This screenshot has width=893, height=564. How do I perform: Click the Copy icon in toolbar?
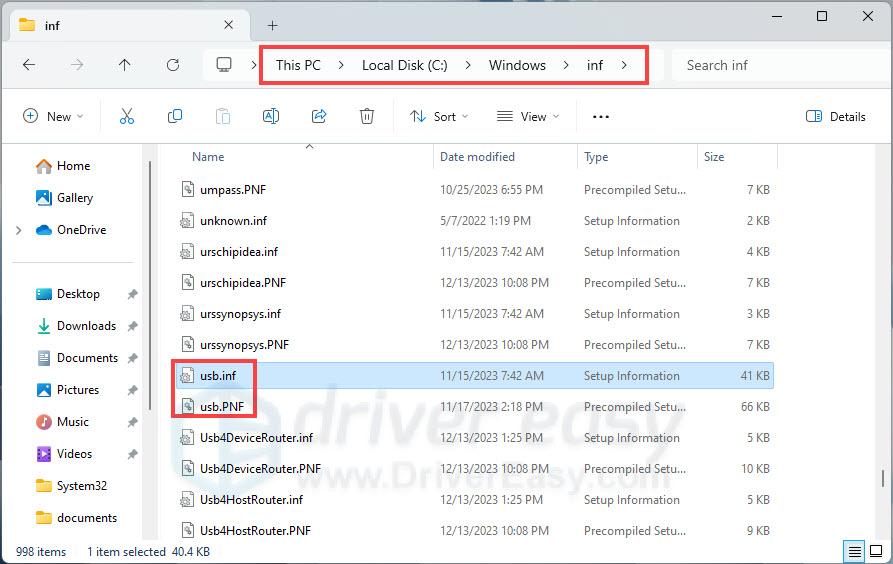pyautogui.click(x=175, y=116)
